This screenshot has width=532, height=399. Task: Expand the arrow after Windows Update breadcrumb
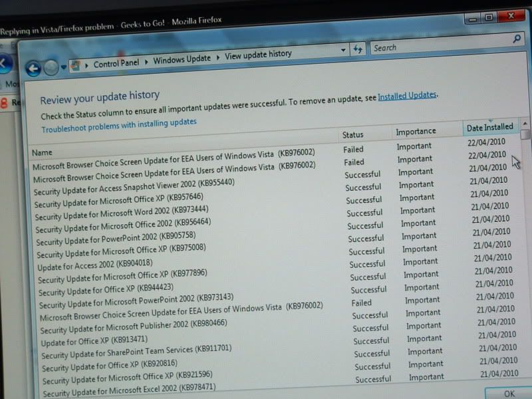(x=218, y=57)
